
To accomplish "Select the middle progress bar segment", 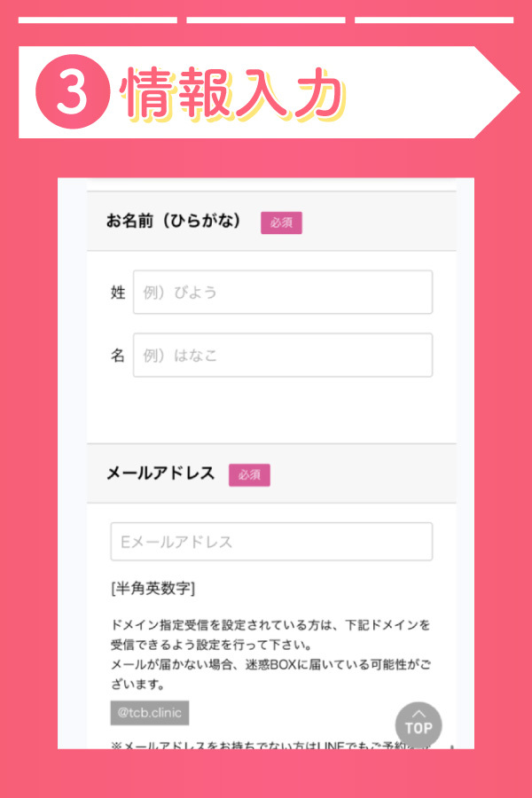I will coord(266,20).
